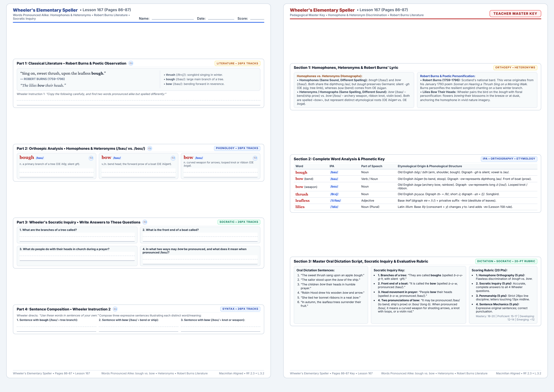Click answer line for two pronunciations of bow question
The height and width of the screenshot is (392, 554).
[200, 260]
